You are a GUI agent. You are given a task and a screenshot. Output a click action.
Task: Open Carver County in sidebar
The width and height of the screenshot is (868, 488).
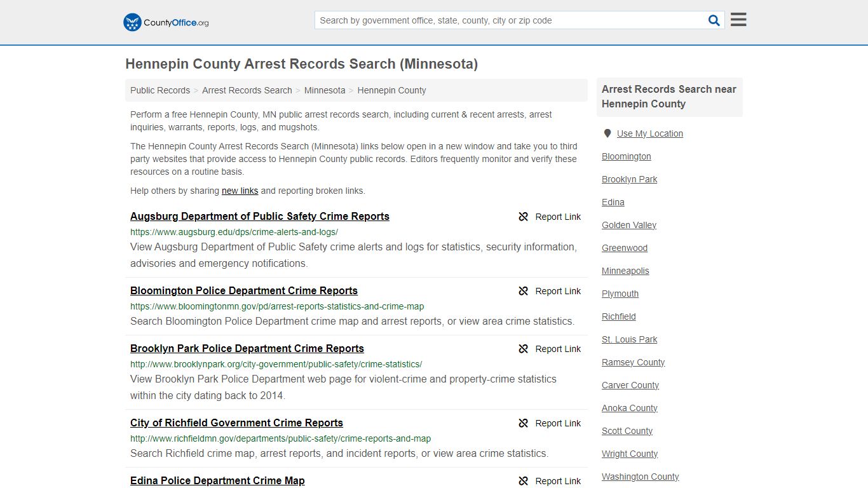tap(630, 385)
